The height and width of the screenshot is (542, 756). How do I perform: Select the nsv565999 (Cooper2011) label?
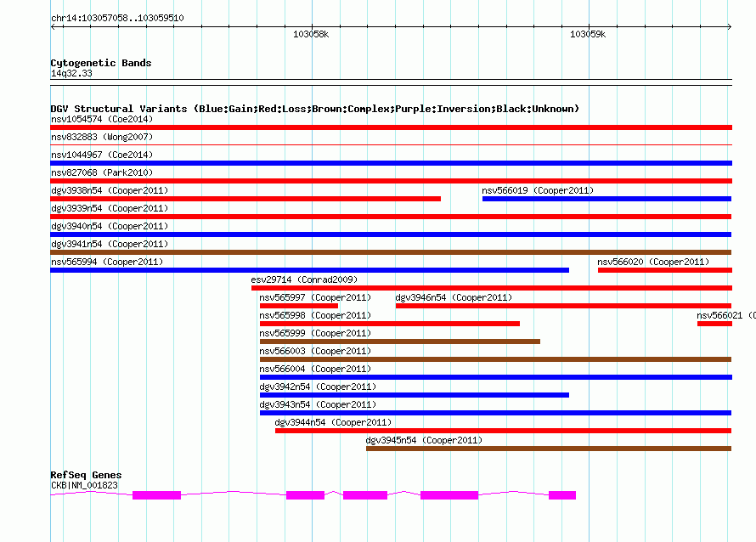[x=315, y=333]
